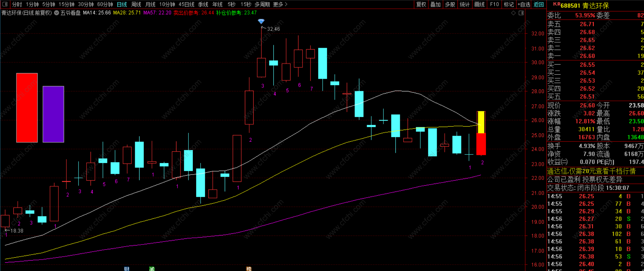Click the orange 榜 event marker icon
644x271 pixels.
[x=249, y=269]
